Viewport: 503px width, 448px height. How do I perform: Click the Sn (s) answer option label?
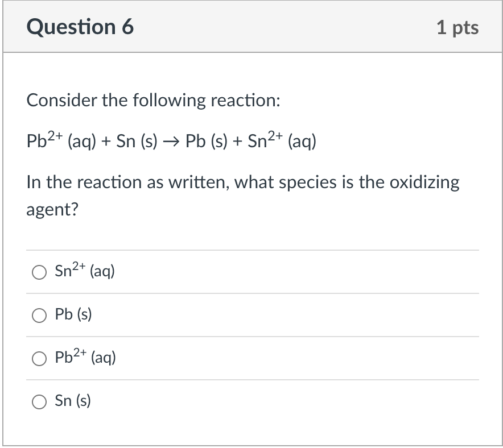(x=73, y=401)
